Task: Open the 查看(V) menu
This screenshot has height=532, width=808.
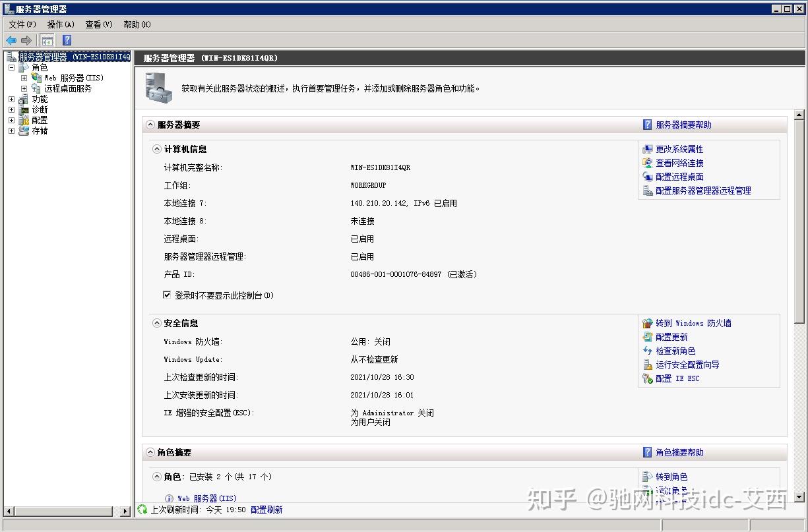Action: [99, 24]
